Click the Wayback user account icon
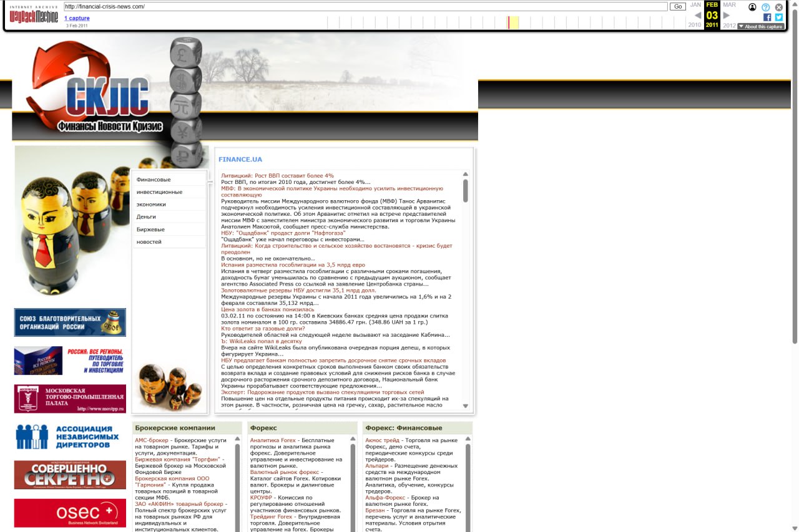Viewport: 799px width, 532px height. coord(752,7)
